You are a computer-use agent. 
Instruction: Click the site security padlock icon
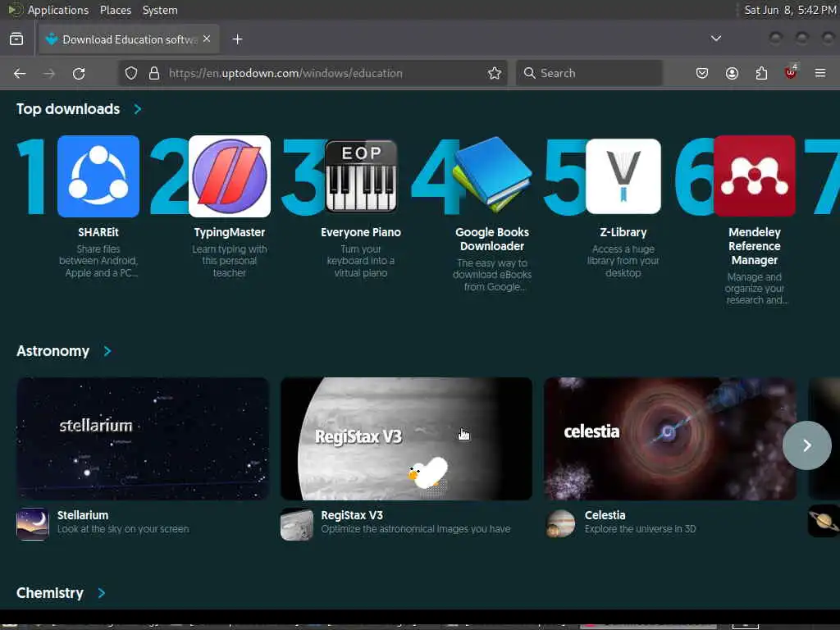[x=154, y=73]
